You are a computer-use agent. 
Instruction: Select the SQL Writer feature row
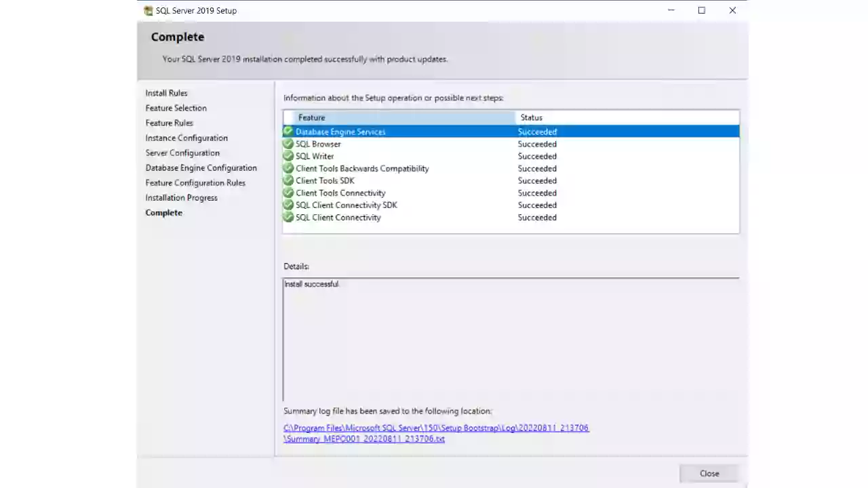511,156
